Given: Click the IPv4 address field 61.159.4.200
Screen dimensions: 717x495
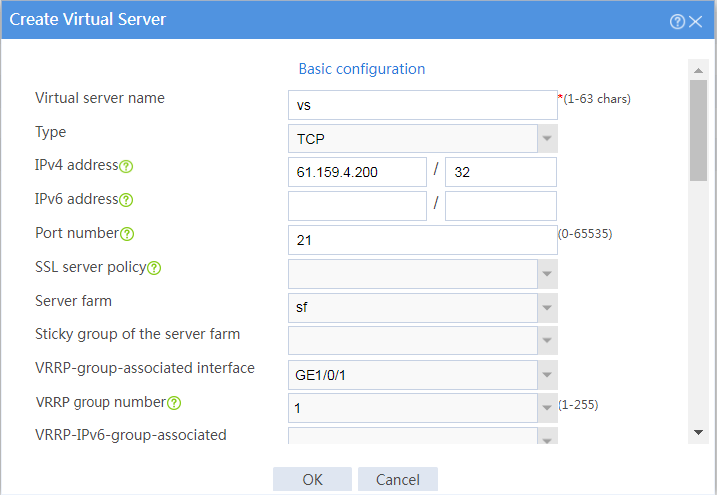Looking at the screenshot, I should pyautogui.click(x=357, y=172).
